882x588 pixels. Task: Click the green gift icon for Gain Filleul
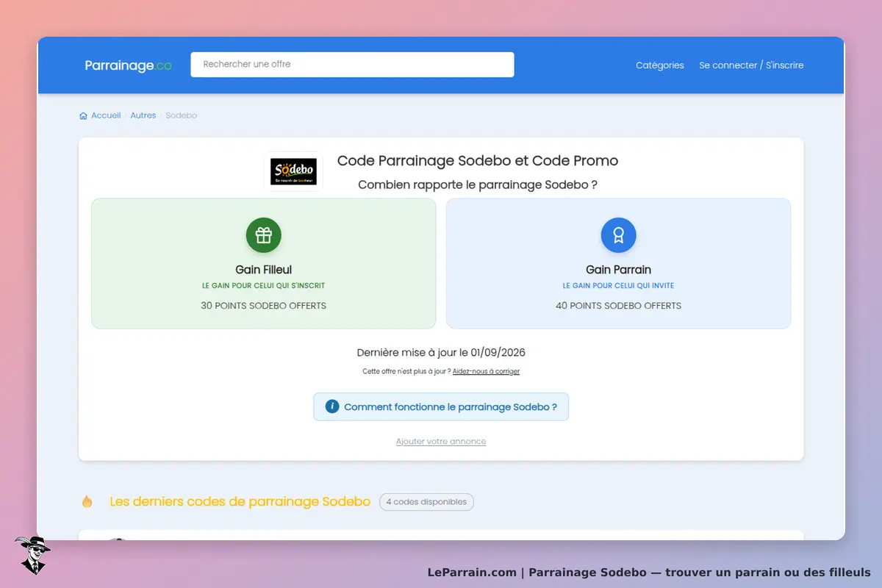(263, 235)
